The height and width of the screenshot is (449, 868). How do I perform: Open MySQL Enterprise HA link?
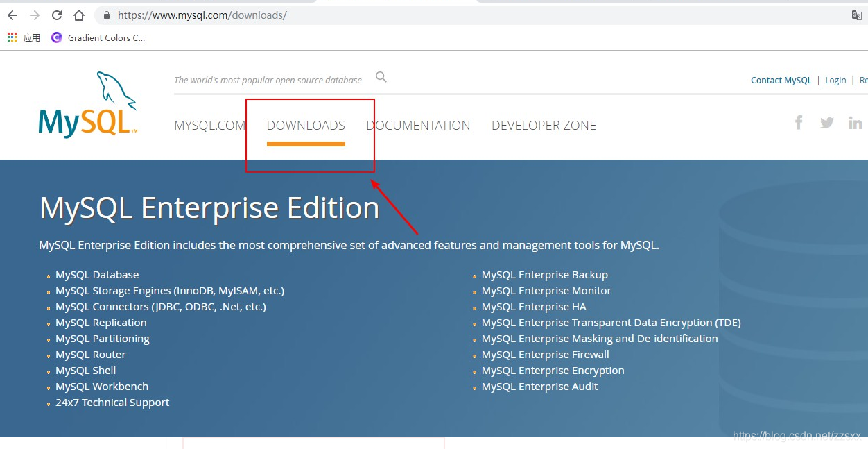click(534, 307)
